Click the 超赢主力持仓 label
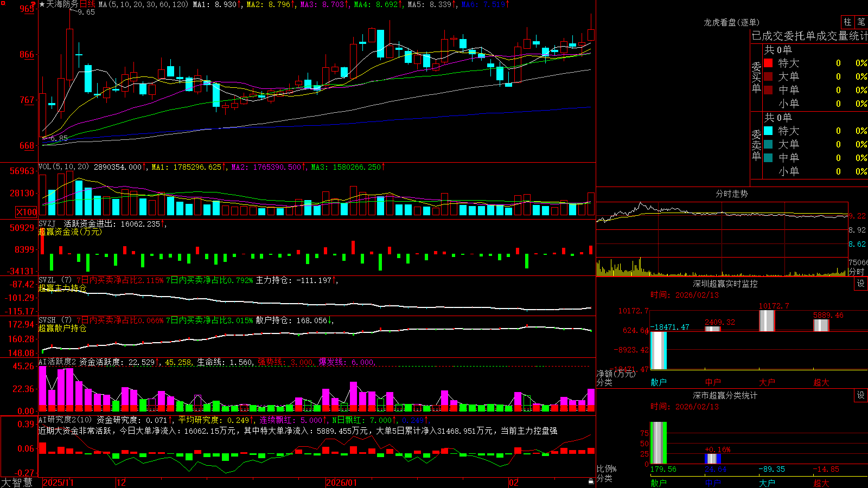 [62, 288]
